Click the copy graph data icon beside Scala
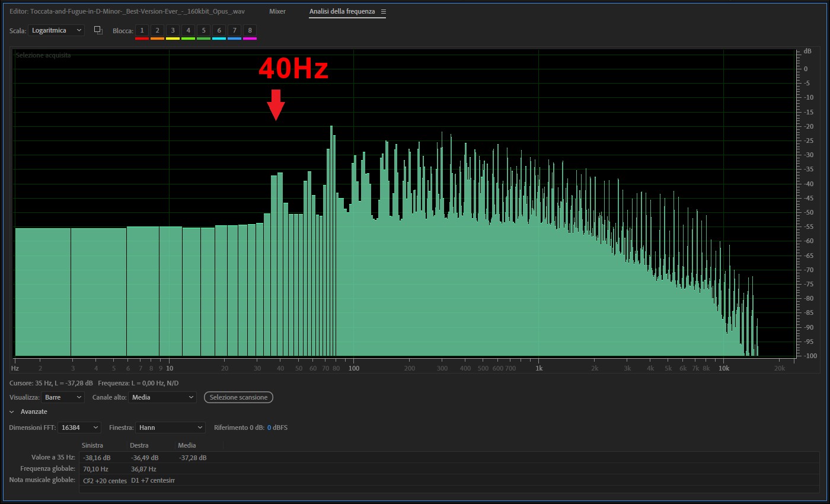This screenshot has height=504, width=830. click(98, 30)
